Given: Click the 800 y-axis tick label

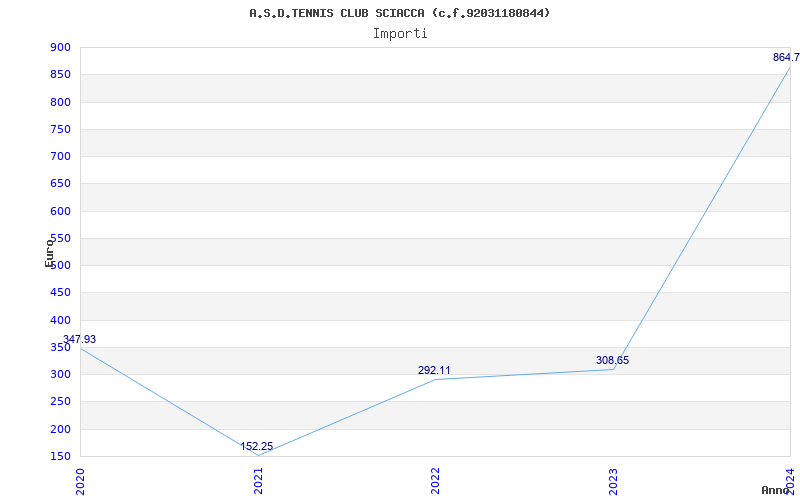Looking at the screenshot, I should (60, 102).
